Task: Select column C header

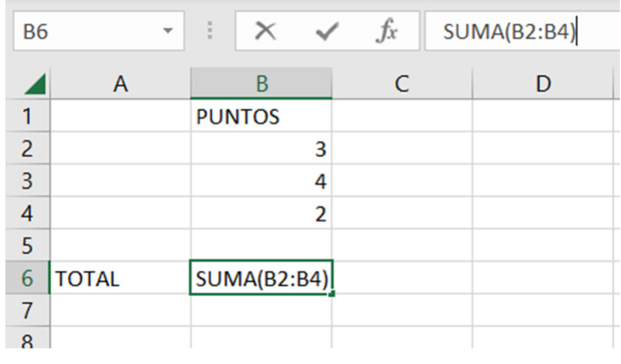Action: pyautogui.click(x=402, y=84)
